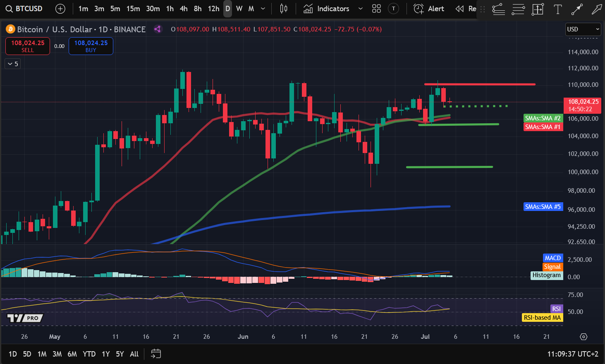
Task: Click the add symbol plus icon
Action: (x=60, y=9)
